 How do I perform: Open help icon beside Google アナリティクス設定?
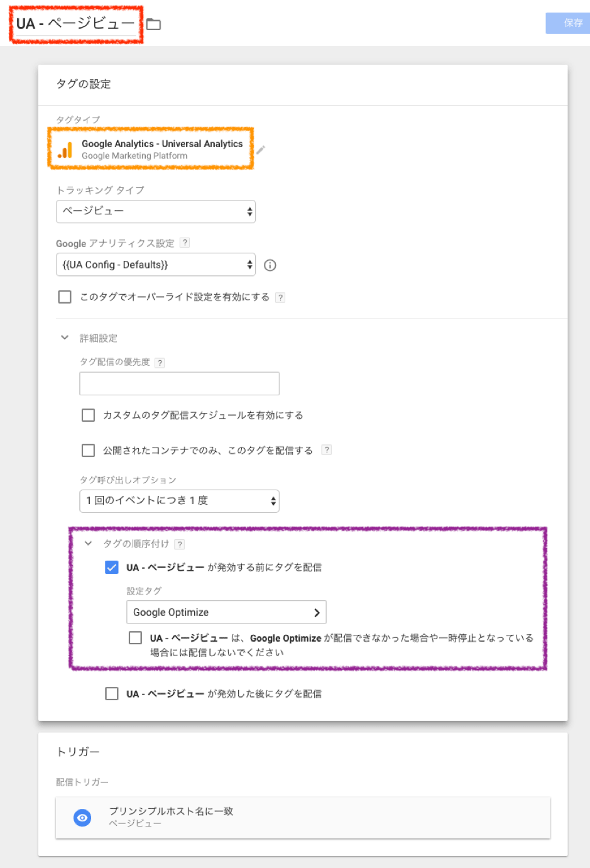pyautogui.click(x=185, y=243)
